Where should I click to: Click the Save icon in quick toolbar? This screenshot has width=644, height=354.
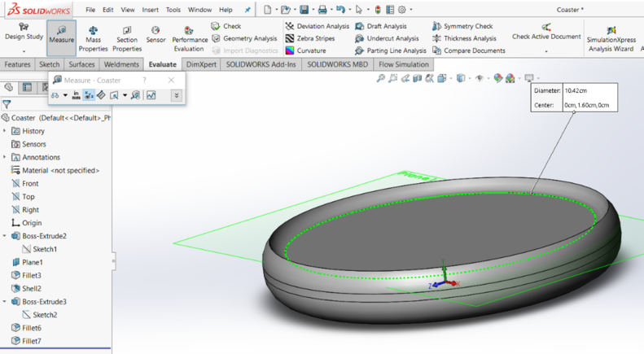coord(304,10)
